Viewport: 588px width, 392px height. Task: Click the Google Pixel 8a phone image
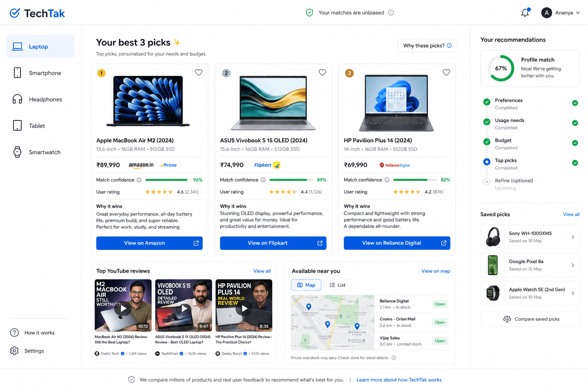[493, 265]
